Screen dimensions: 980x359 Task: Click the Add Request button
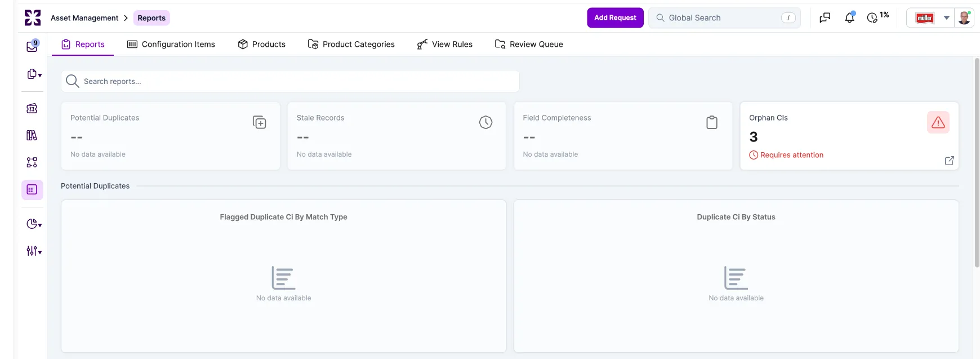pyautogui.click(x=615, y=17)
